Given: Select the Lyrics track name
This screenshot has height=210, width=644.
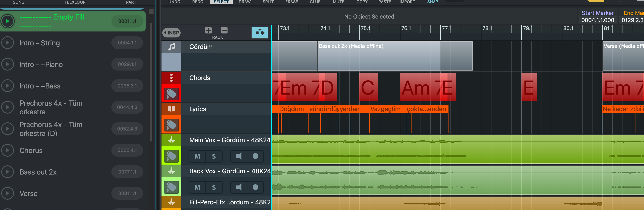Looking at the screenshot, I should (x=197, y=109).
